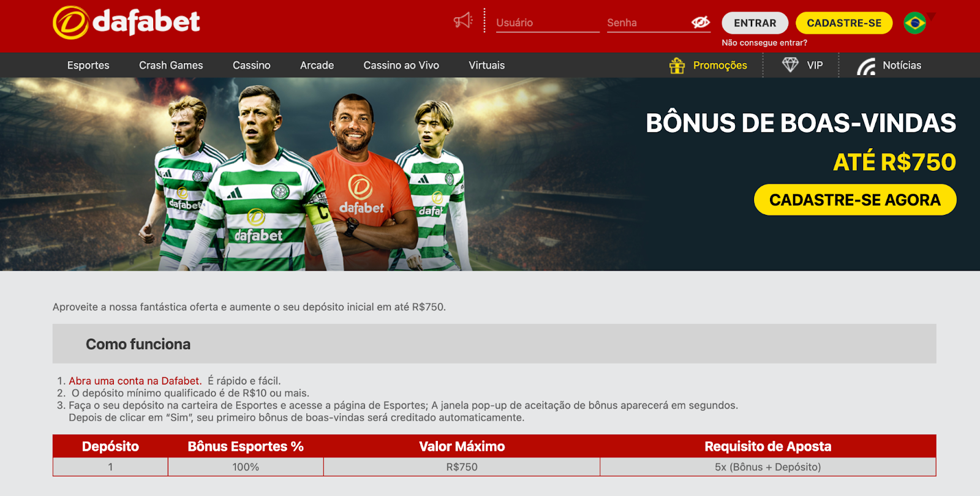Go to the Cassino section

click(x=252, y=66)
